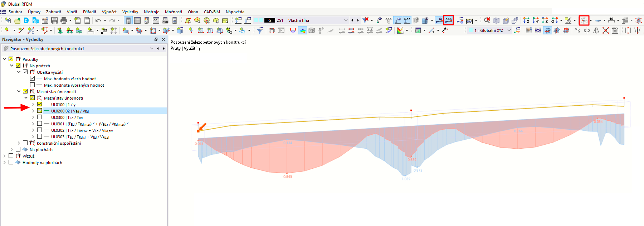Toggle Max. hodnota všech hodnot checkbox

pos(33,78)
